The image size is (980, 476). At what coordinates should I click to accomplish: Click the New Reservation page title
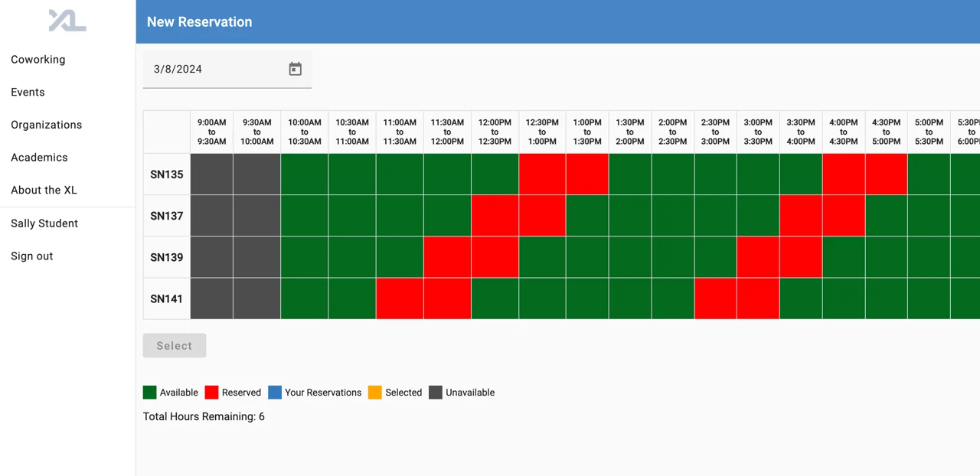pos(199,22)
